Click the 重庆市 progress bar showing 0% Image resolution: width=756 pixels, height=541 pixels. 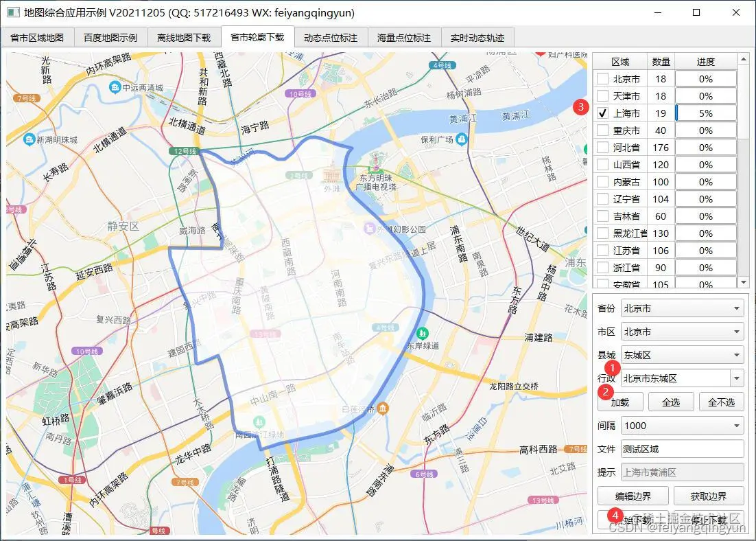(x=706, y=130)
